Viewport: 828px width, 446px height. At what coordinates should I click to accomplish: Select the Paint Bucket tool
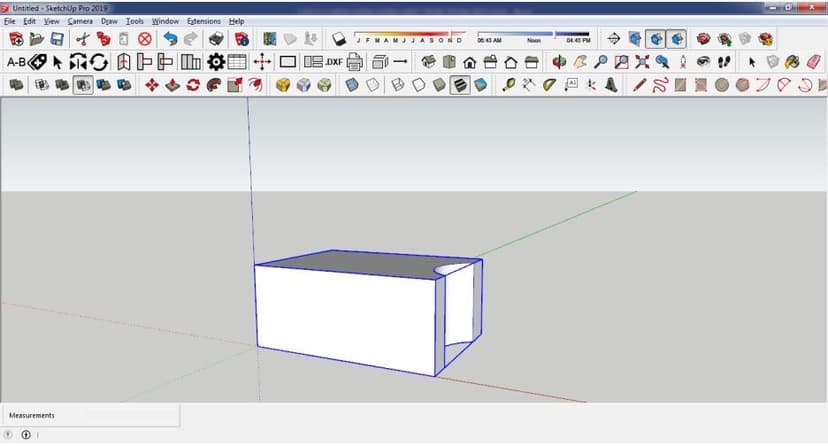[x=792, y=62]
